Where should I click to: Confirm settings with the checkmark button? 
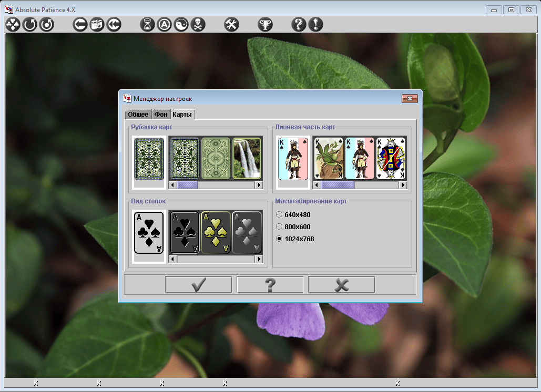[x=198, y=285]
